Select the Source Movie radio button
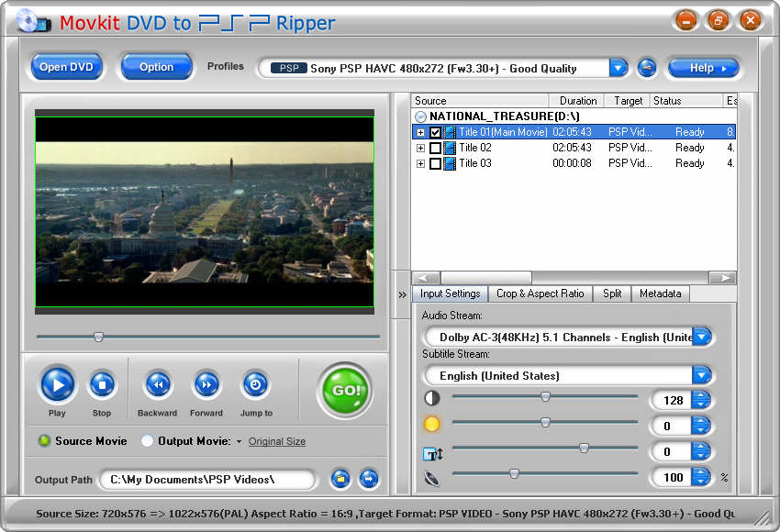The height and width of the screenshot is (532, 780). point(44,440)
